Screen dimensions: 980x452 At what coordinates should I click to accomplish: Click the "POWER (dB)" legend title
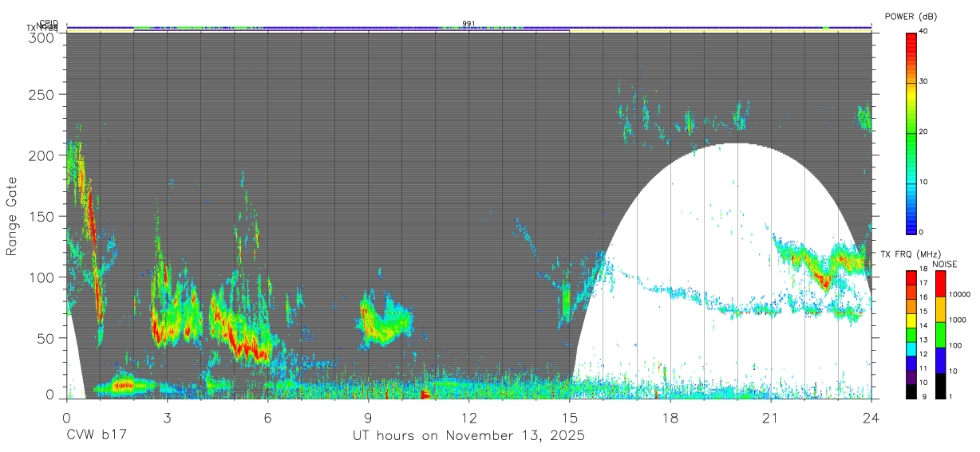911,17
